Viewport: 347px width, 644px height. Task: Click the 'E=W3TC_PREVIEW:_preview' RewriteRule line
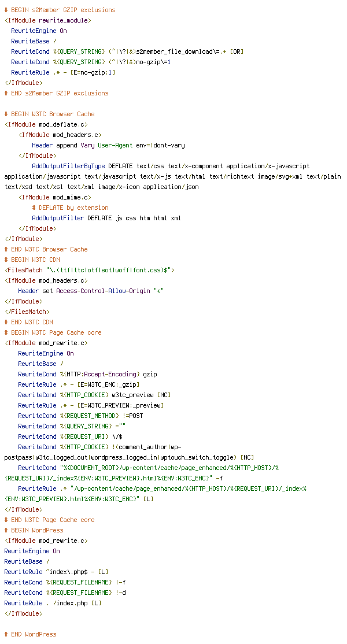pyautogui.click(x=91, y=405)
